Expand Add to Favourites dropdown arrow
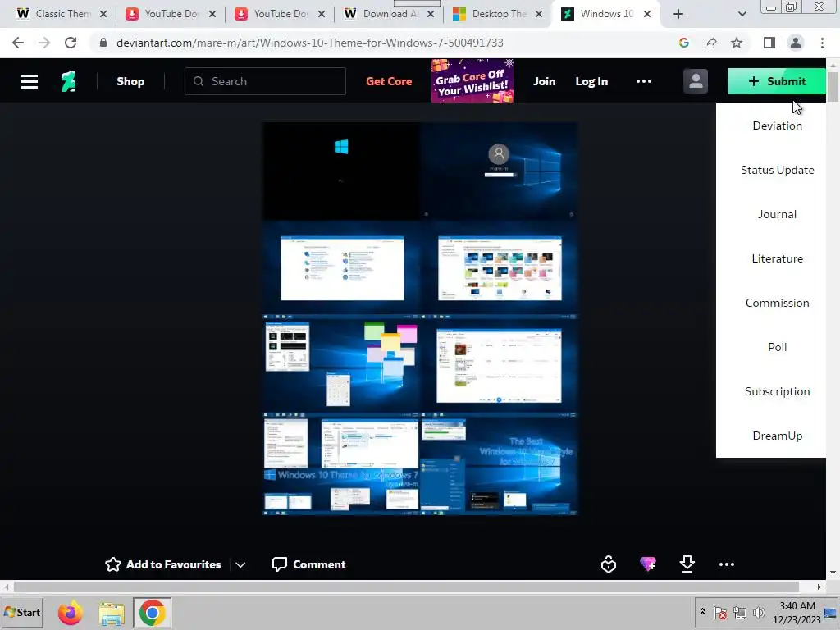 240,564
